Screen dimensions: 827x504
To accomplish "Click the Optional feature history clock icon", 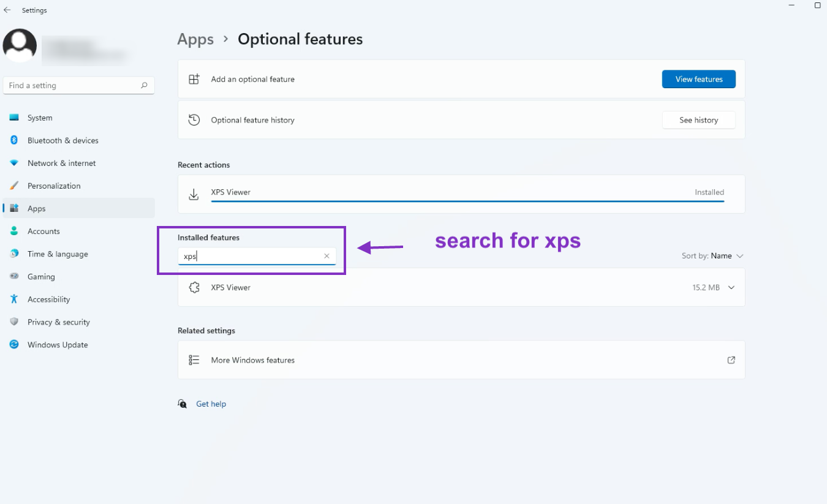I will click(x=194, y=120).
